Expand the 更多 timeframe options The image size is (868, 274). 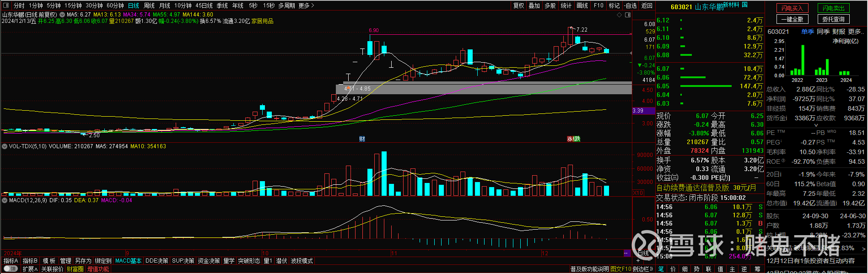click(x=306, y=5)
